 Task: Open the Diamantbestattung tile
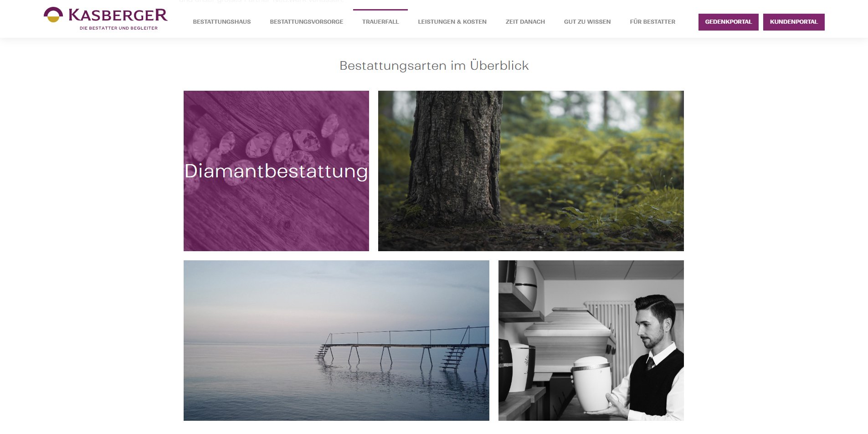click(x=276, y=171)
